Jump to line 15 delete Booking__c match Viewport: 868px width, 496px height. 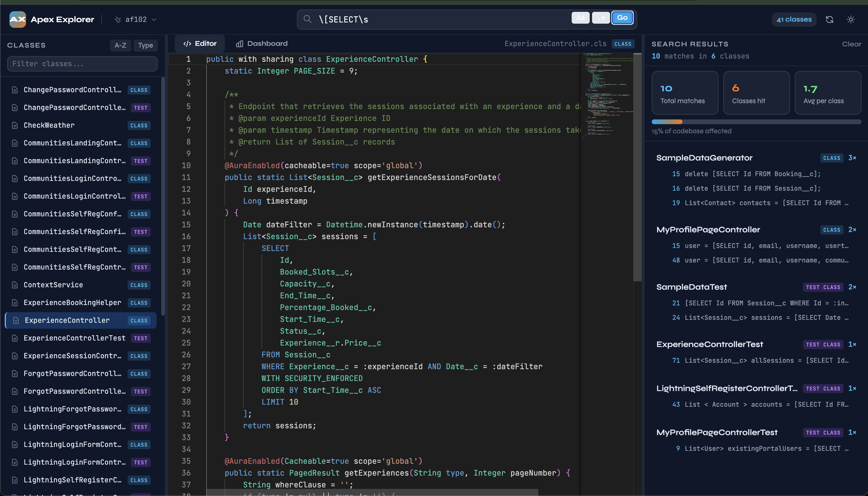point(756,174)
